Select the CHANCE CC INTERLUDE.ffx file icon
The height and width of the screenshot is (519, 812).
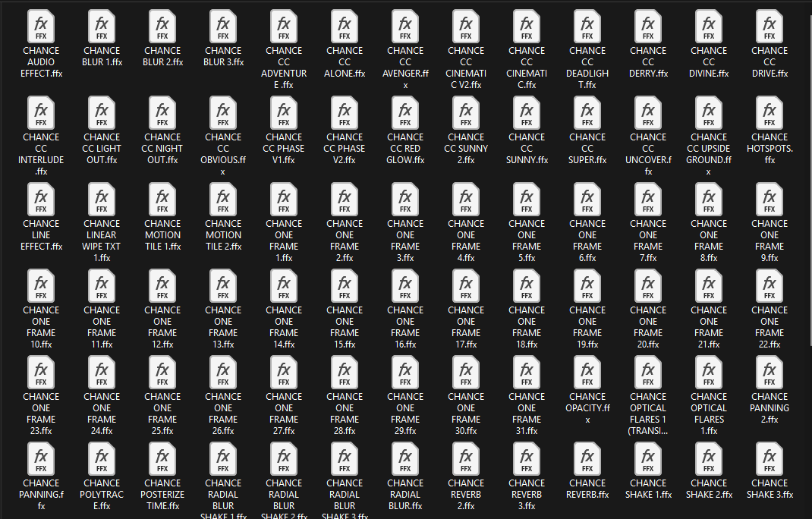coord(41,112)
